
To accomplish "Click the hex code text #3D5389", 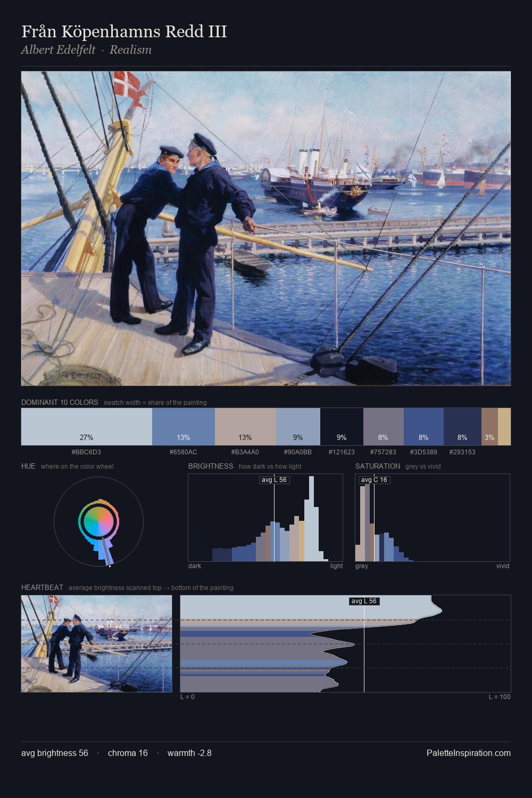I will (x=423, y=452).
